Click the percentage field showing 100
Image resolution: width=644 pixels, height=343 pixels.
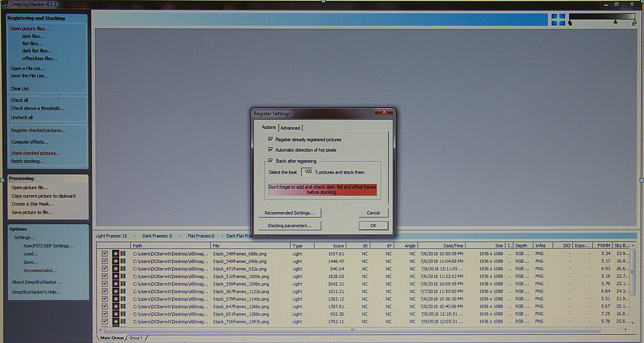(x=307, y=172)
